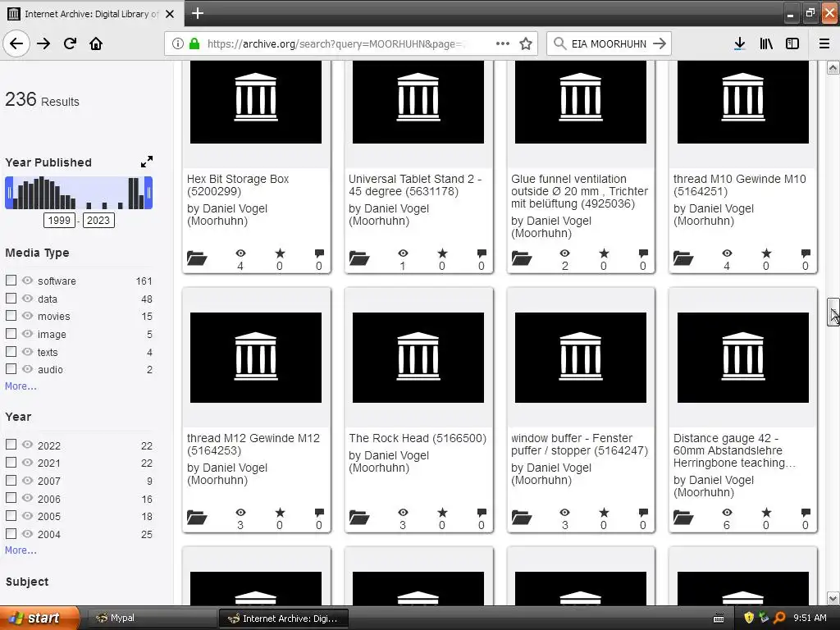Check the 2022 year checkbox
This screenshot has height=630, width=840.
tap(11, 444)
